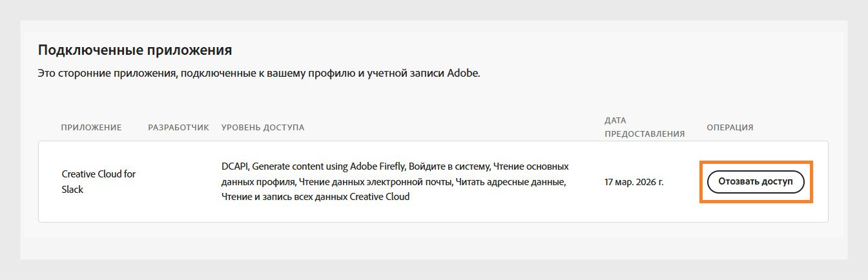Click the DCAPI permission text

pyautogui.click(x=234, y=166)
